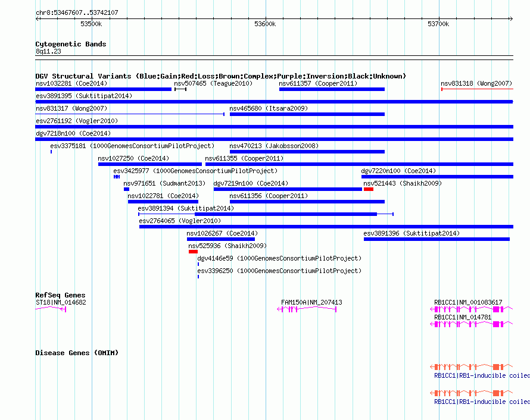
Task: Open the first RB1CC1|RB1-inducible coiled OMIM link
Action: click(x=482, y=375)
